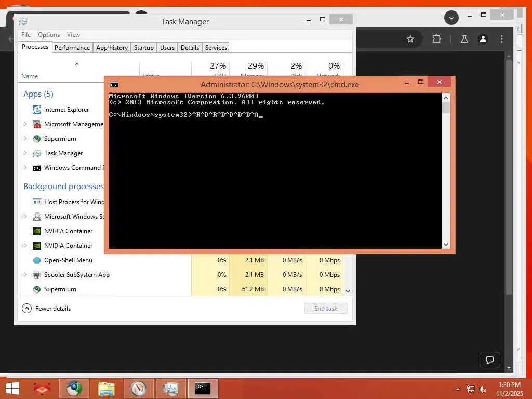Open red bird app on taskbar
Viewport: 532px width, 399px height.
coord(42,389)
